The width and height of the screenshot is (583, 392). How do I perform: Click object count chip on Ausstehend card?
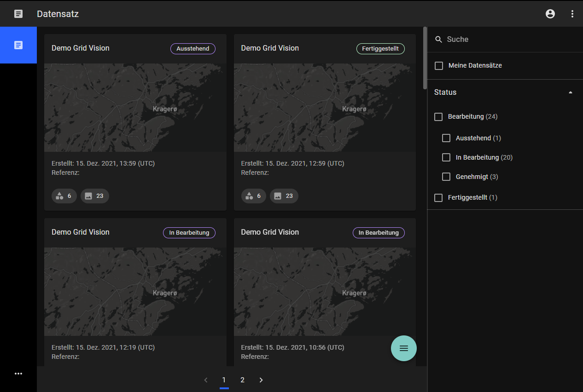click(64, 196)
